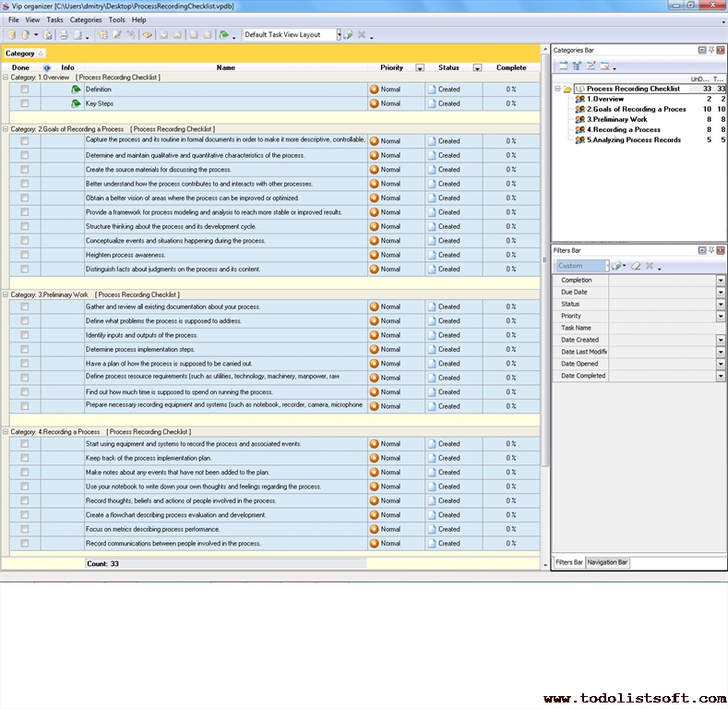Check the Done box for Key Steps task

[25, 103]
